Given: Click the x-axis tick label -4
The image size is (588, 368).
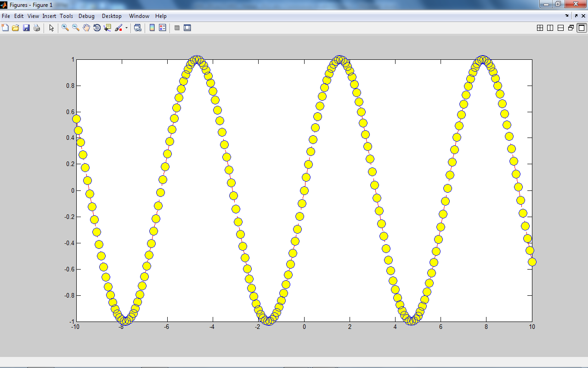Looking at the screenshot, I should click(212, 327).
